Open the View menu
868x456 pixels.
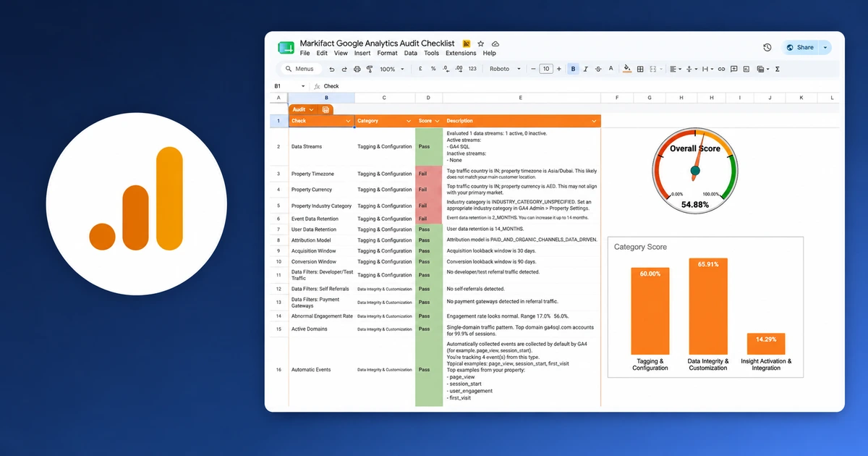pos(341,54)
